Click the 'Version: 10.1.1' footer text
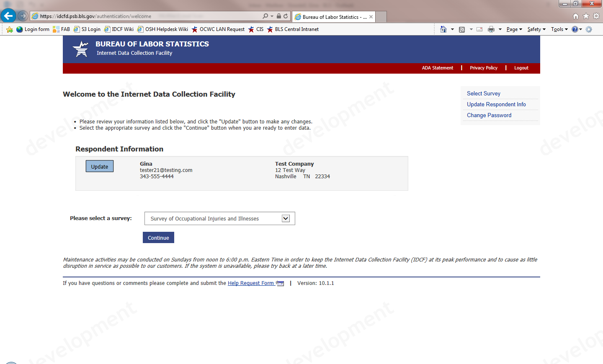The width and height of the screenshot is (603, 364). coord(316,283)
